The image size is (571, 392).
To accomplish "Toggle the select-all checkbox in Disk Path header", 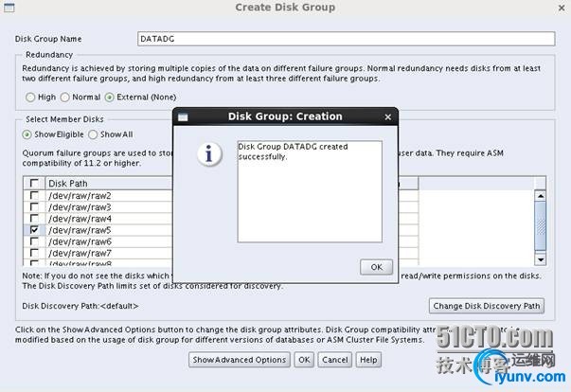I will (34, 183).
